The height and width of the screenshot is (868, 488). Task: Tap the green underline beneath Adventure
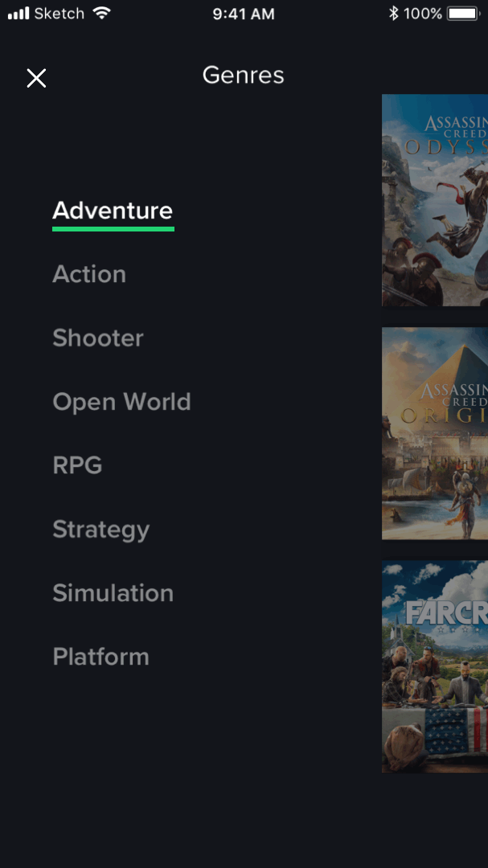tap(113, 228)
